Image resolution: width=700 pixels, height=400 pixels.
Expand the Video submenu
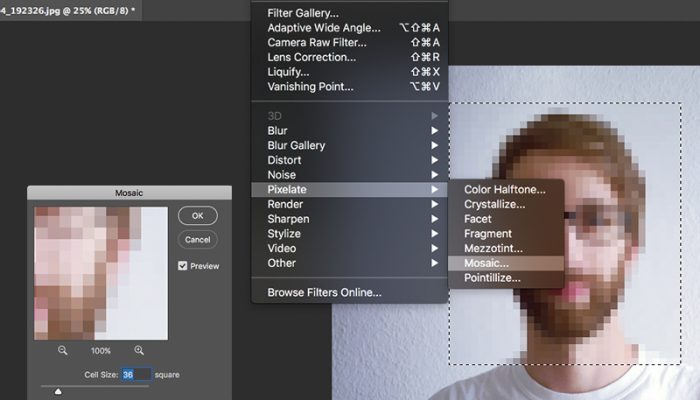pos(350,249)
